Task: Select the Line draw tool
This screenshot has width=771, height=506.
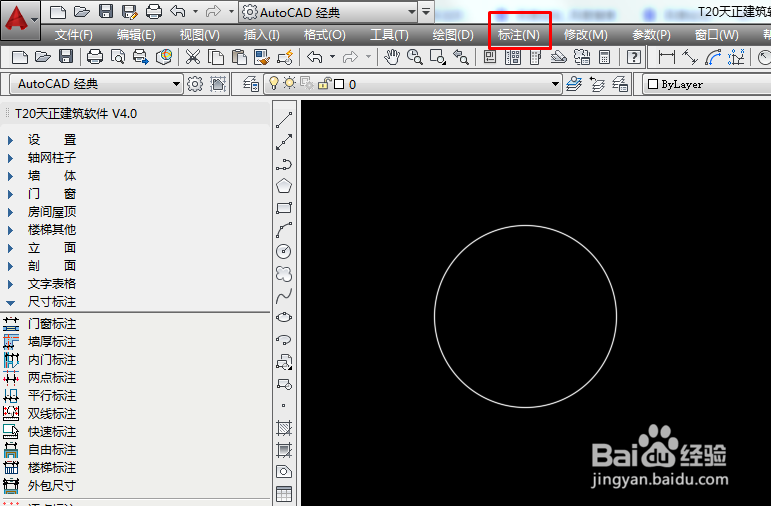Action: point(284,119)
